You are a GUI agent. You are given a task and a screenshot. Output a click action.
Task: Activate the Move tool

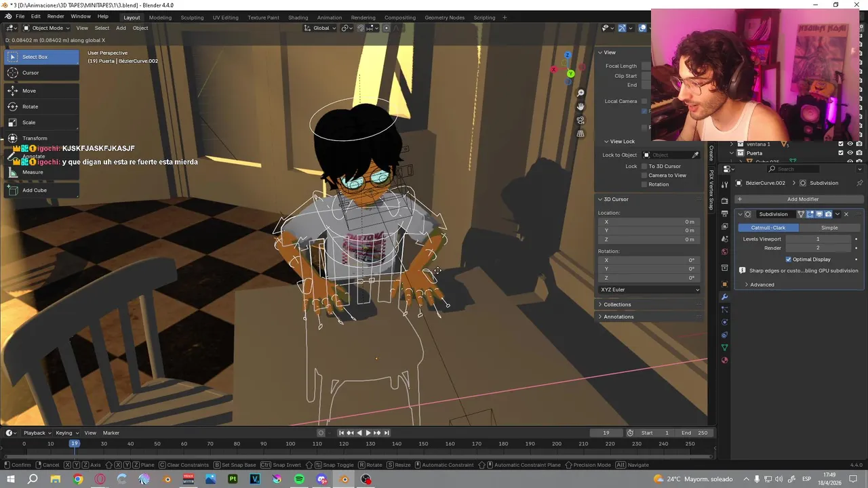(41, 91)
